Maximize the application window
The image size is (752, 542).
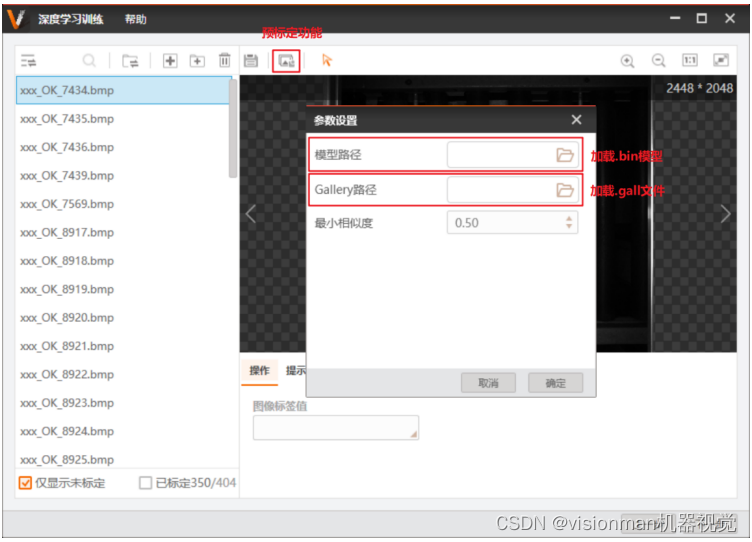click(702, 18)
